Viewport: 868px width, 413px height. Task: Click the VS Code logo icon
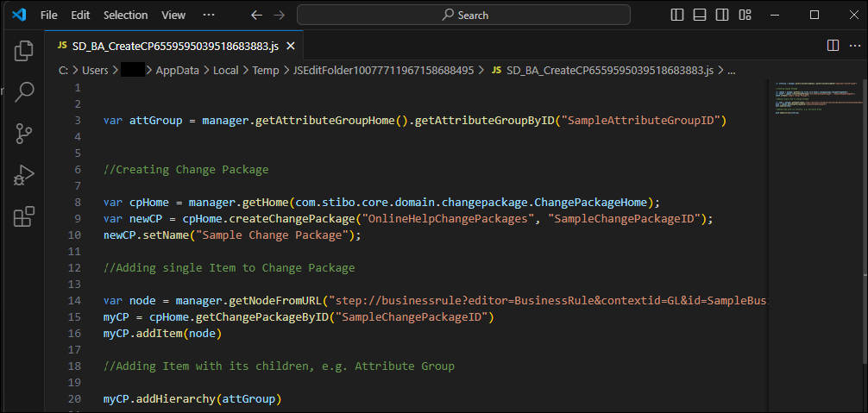(19, 15)
